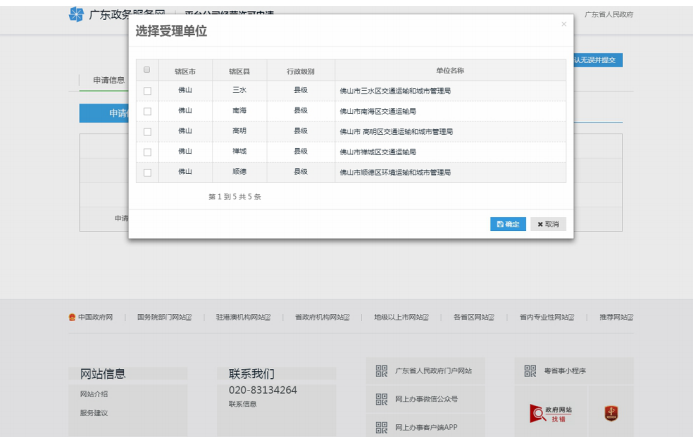Click the 广东政务服务网 logo icon
The height and width of the screenshot is (439, 696).
pos(77,15)
